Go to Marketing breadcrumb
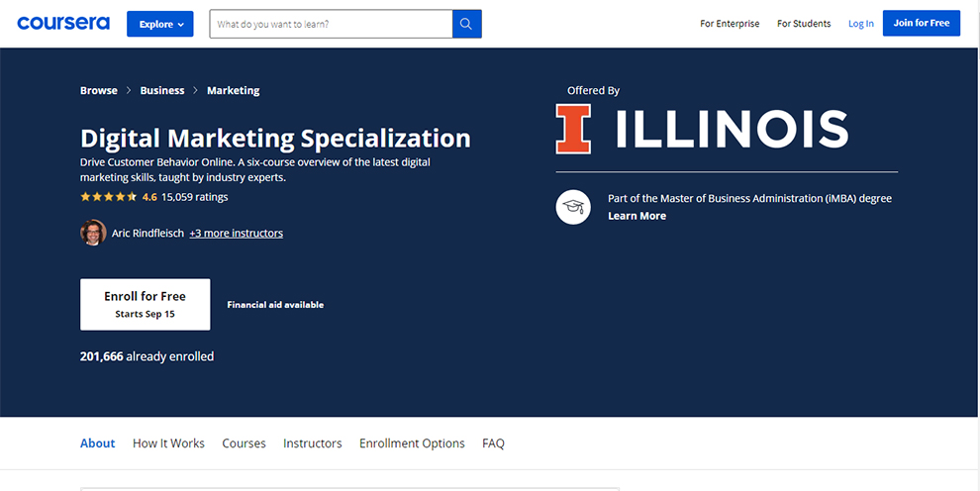Viewport: 980px width, 491px height. [234, 91]
